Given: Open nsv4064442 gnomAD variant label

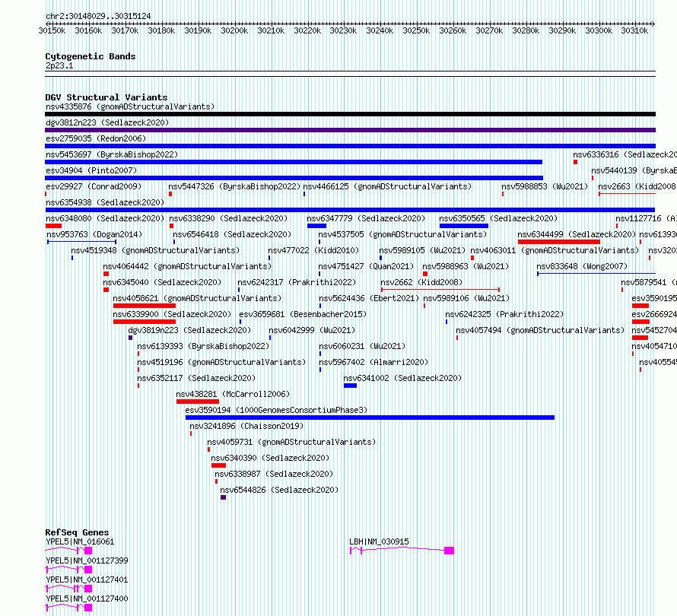Looking at the screenshot, I should (x=187, y=266).
